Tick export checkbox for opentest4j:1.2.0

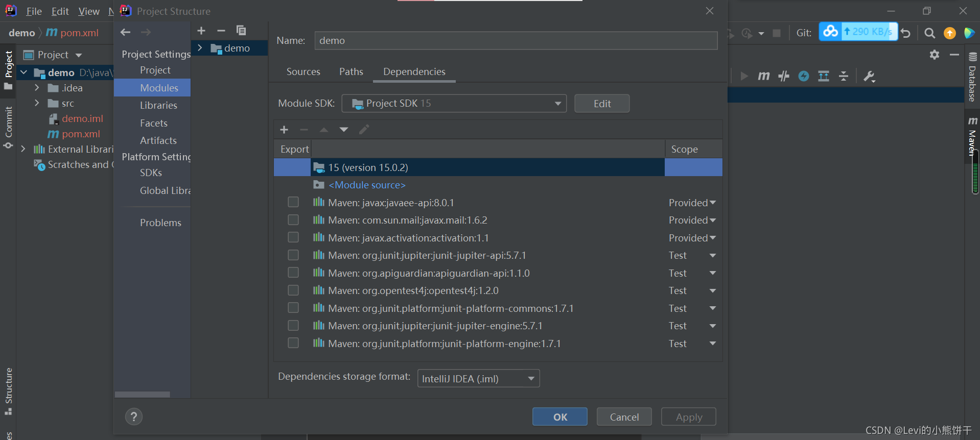[293, 290]
